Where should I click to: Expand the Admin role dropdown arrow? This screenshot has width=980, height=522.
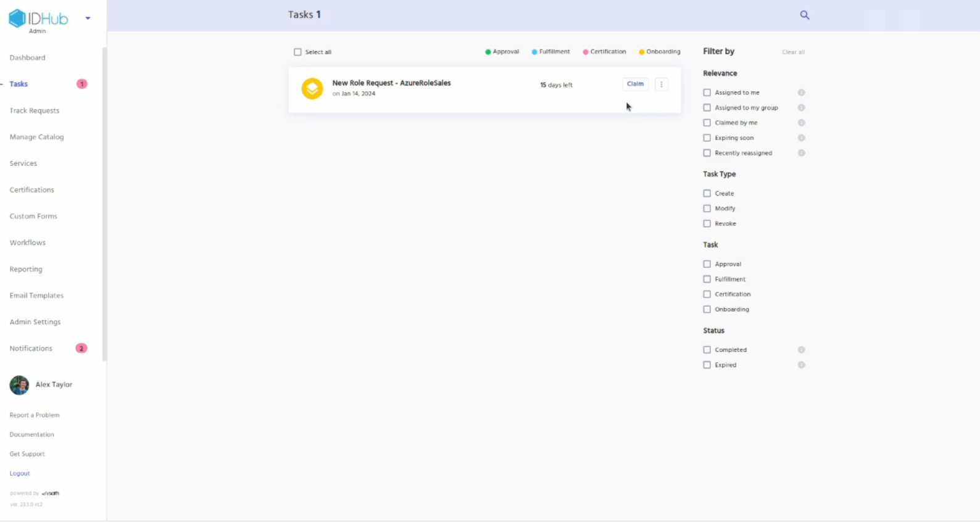(88, 19)
